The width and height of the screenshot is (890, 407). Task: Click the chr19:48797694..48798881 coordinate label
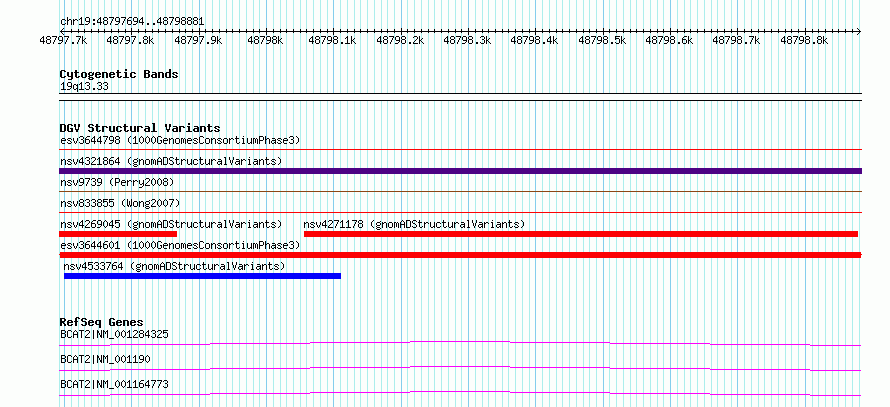click(x=132, y=22)
